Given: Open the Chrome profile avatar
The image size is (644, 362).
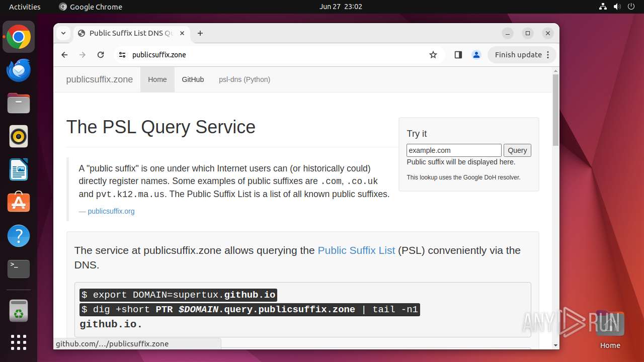Looking at the screenshot, I should point(476,55).
